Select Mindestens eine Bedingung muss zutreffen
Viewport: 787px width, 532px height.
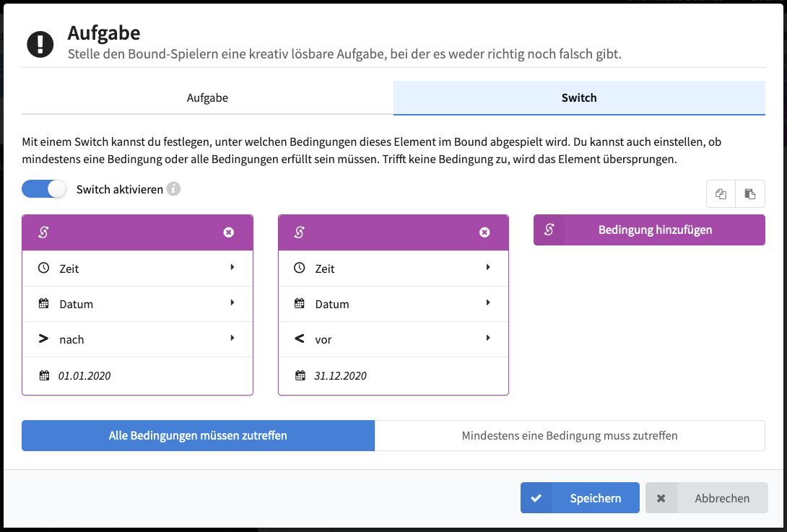pyautogui.click(x=570, y=436)
